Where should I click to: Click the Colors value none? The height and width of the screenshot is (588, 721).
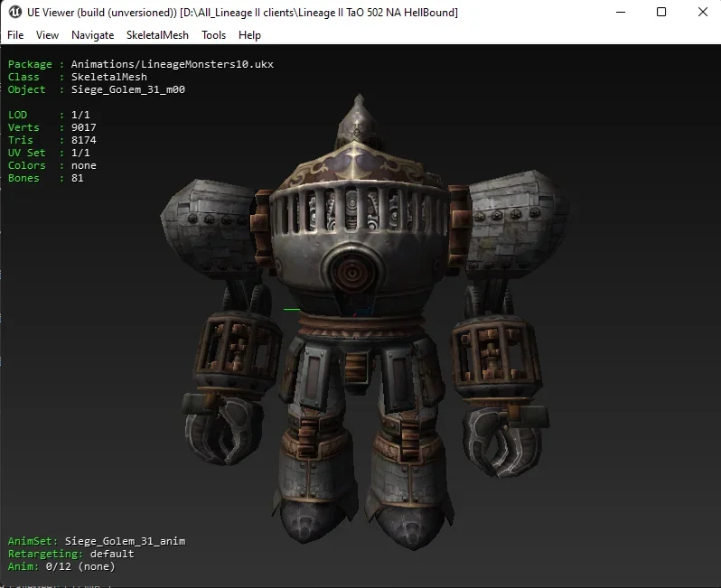click(x=84, y=165)
